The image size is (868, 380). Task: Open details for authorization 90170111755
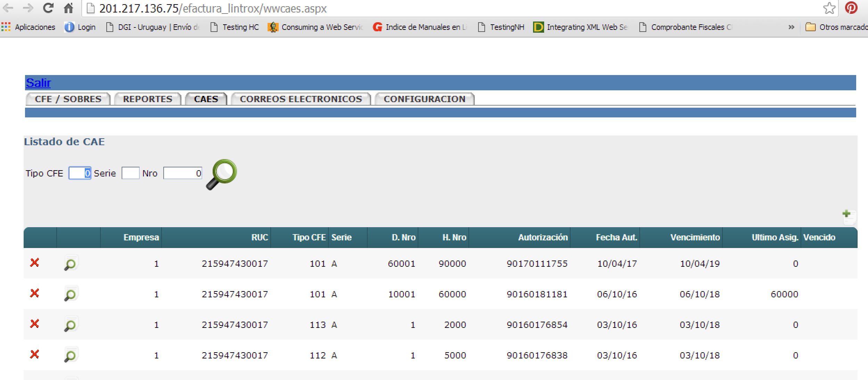pos(70,264)
